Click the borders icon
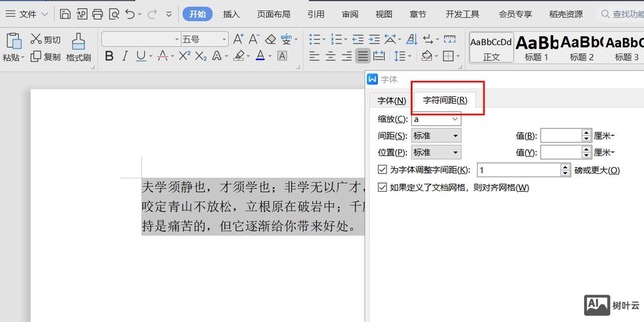The width and height of the screenshot is (644, 322). [448, 56]
